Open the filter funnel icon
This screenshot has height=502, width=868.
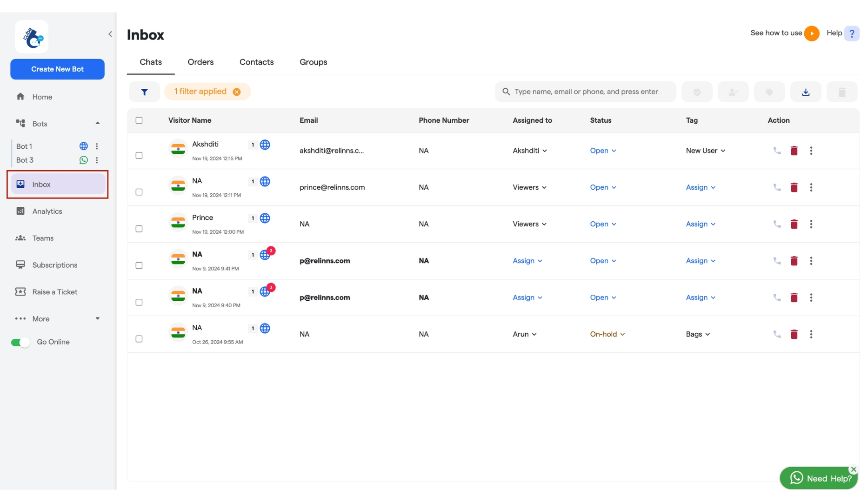[x=144, y=92]
